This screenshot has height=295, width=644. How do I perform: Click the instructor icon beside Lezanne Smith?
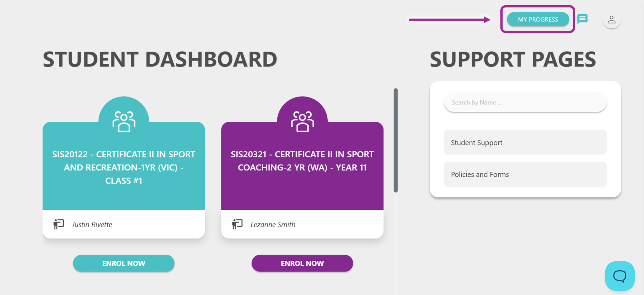pyautogui.click(x=237, y=224)
